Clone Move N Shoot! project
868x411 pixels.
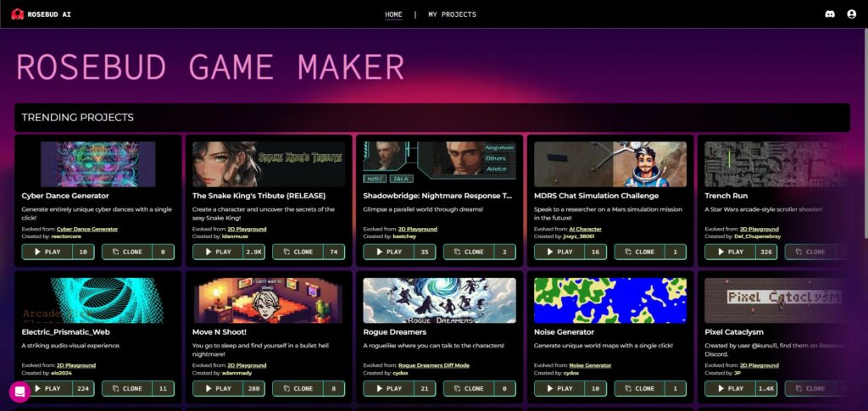(x=298, y=388)
